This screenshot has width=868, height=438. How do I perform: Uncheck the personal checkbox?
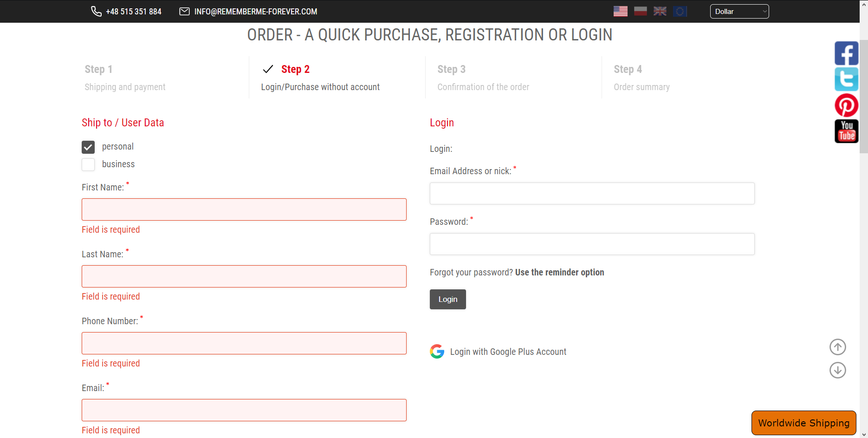click(x=88, y=147)
